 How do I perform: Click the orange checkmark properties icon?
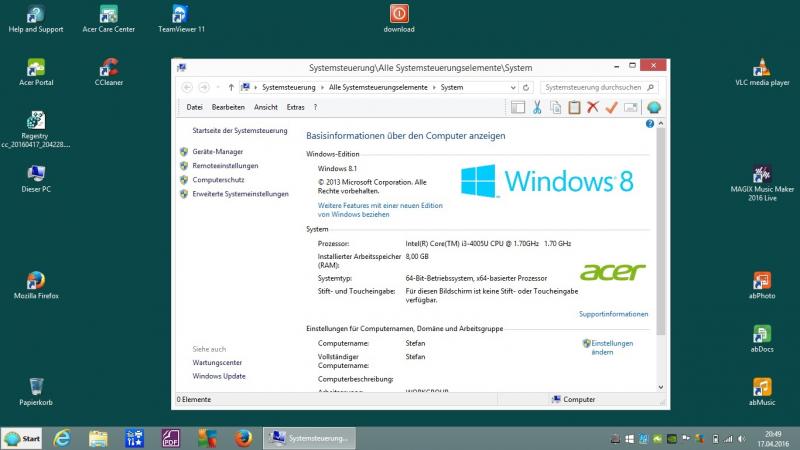(x=611, y=107)
